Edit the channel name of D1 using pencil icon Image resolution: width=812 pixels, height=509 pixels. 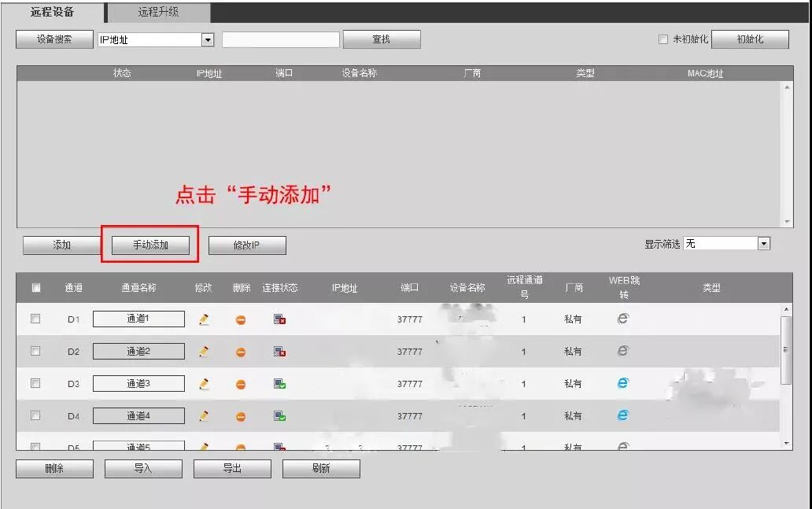pyautogui.click(x=203, y=319)
